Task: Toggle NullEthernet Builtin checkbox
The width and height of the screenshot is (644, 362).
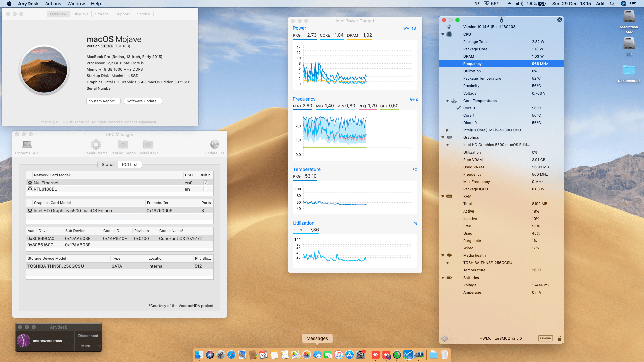Action: click(205, 183)
